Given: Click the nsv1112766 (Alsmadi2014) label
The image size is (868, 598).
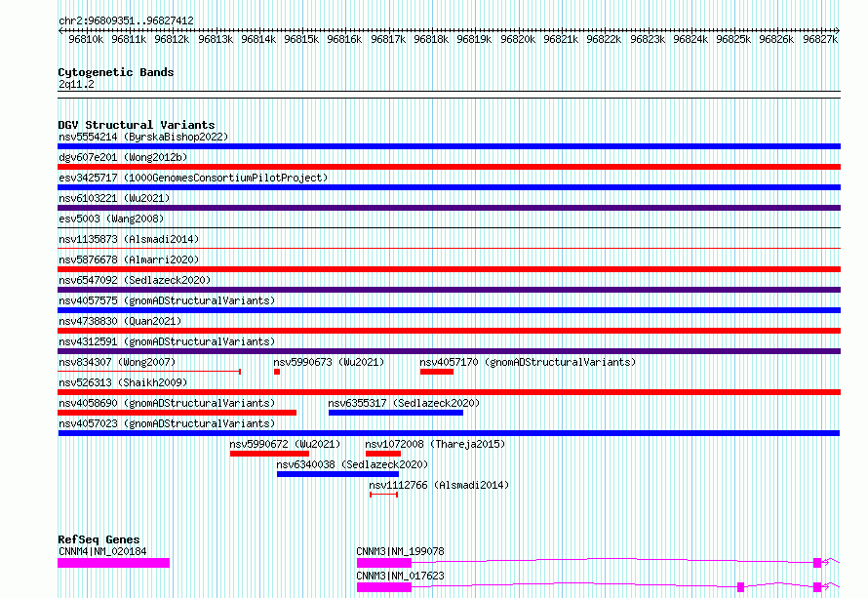Looking at the screenshot, I should [439, 485].
